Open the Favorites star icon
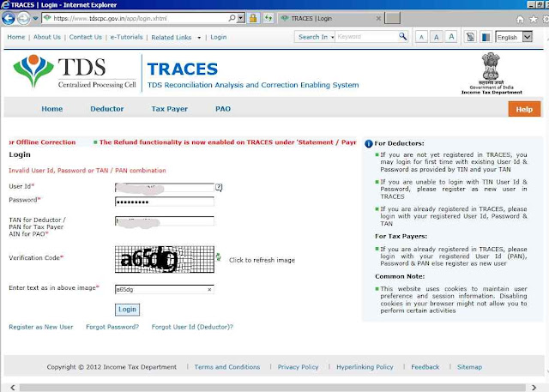Screen dimensions: 549x392 pyautogui.click(x=533, y=19)
